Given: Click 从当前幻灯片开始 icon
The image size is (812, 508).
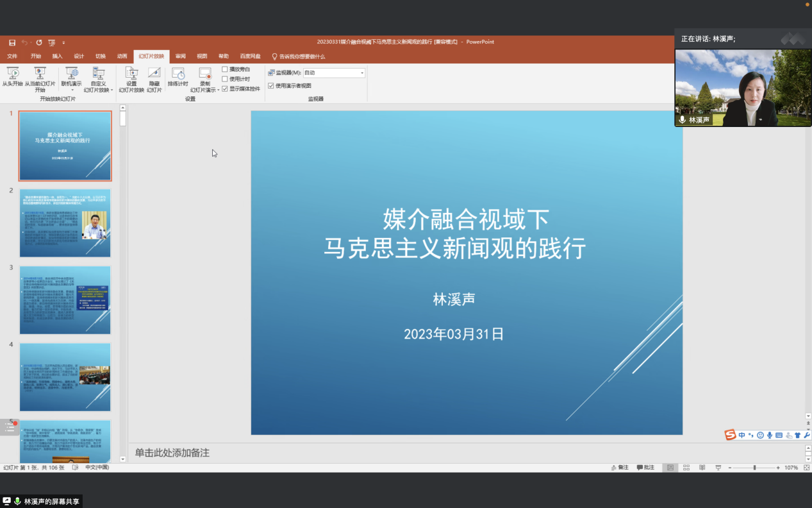Looking at the screenshot, I should click(40, 74).
